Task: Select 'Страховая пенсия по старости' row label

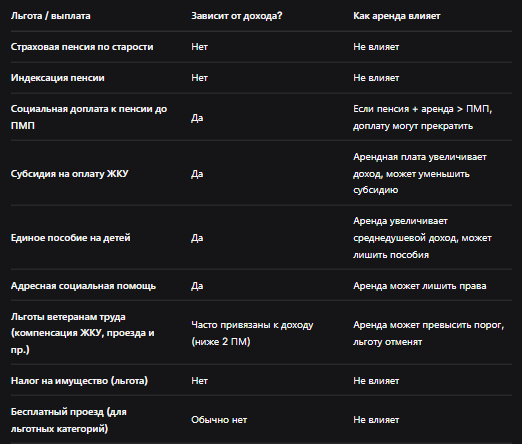Action: coord(82,47)
